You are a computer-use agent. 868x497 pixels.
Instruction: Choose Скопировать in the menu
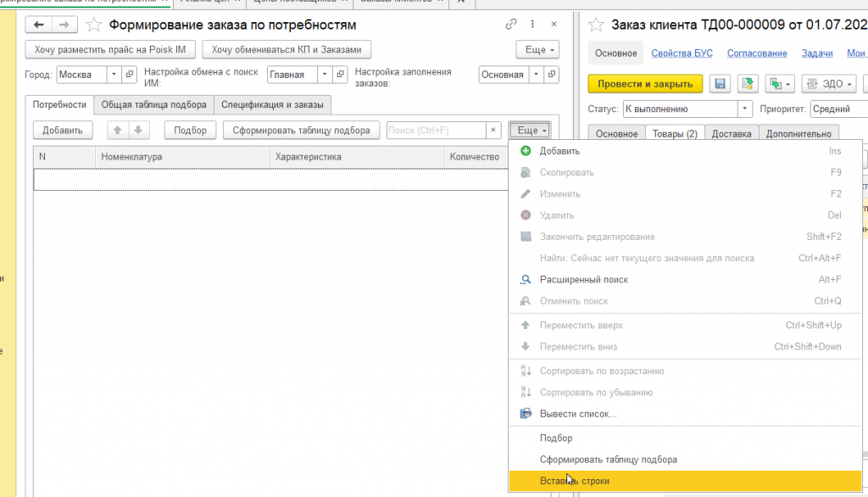coord(685,172)
